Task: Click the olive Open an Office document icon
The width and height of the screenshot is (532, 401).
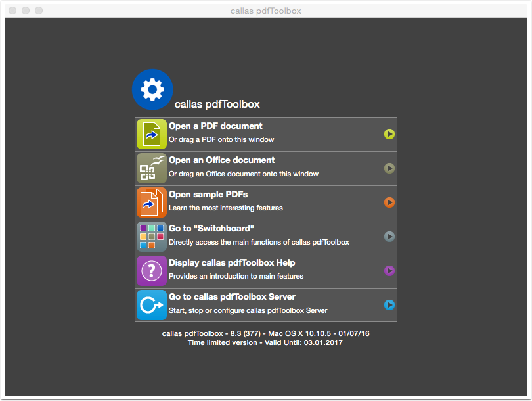Action: 151,168
